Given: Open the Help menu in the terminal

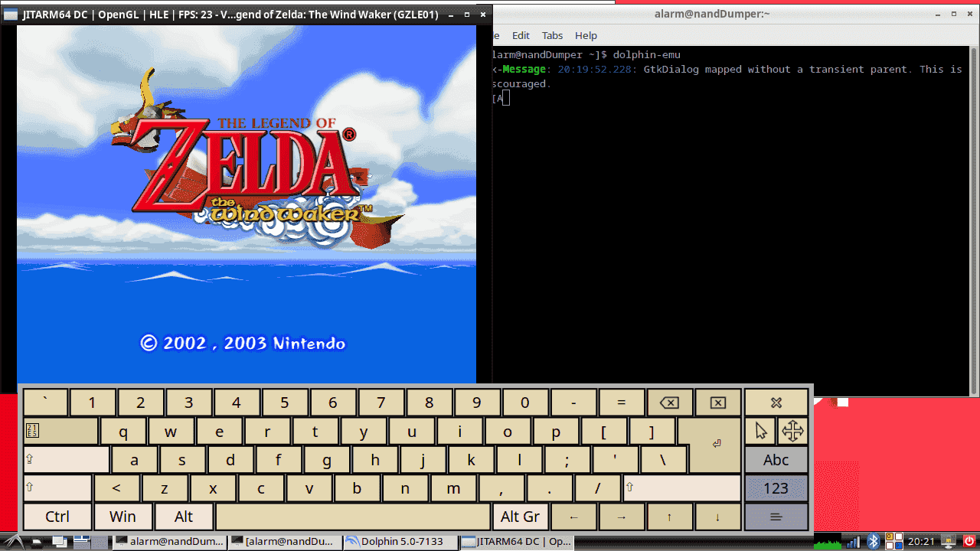Looking at the screenshot, I should (586, 35).
